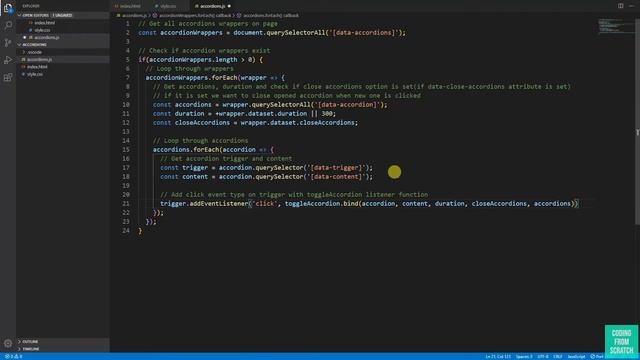This screenshot has width=640, height=360.
Task: Click the Spaces indentation status item
Action: pos(524,356)
